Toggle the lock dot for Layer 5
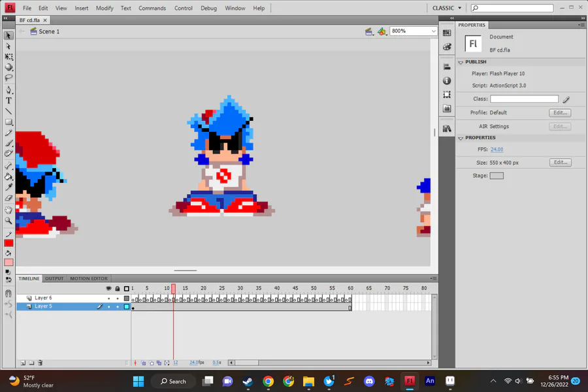The height and width of the screenshot is (392, 588). 118,306
